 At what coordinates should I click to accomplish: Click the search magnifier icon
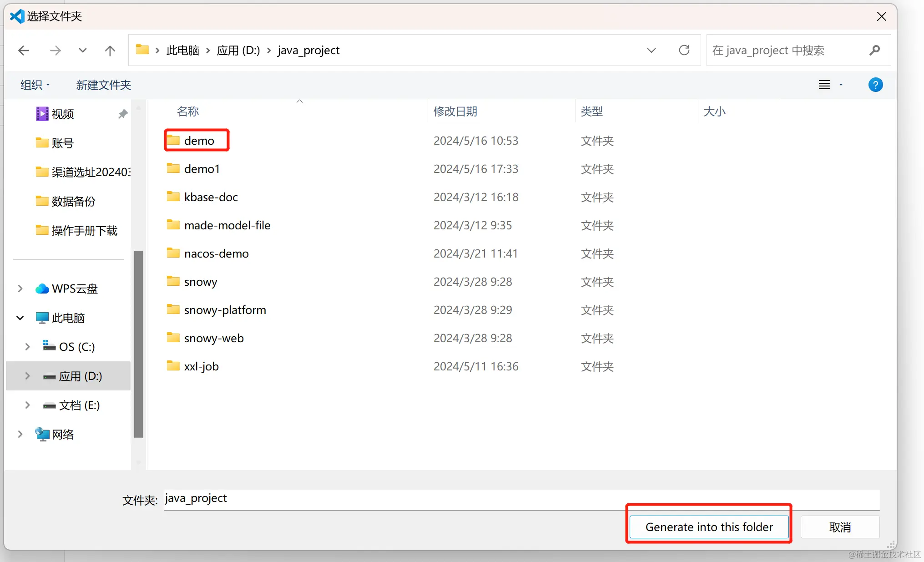(x=874, y=50)
